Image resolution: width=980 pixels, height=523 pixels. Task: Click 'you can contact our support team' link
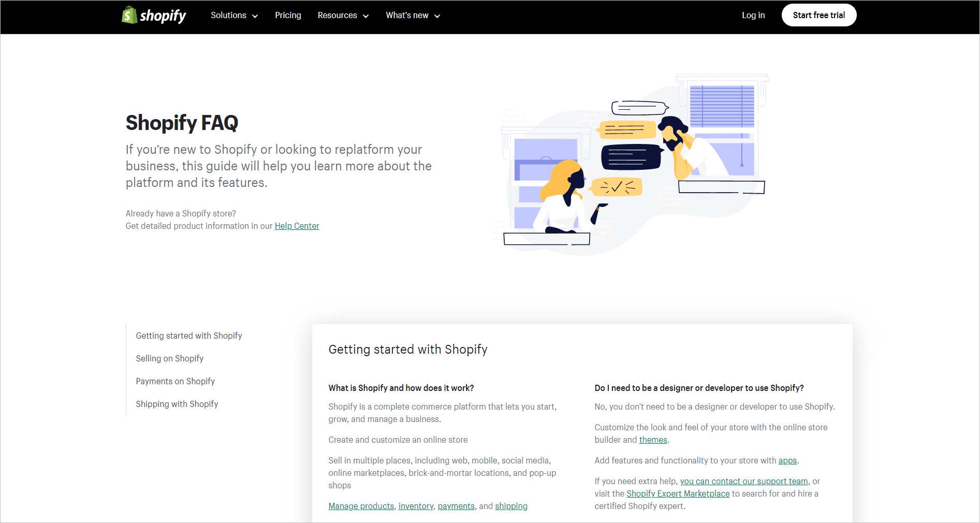point(744,481)
